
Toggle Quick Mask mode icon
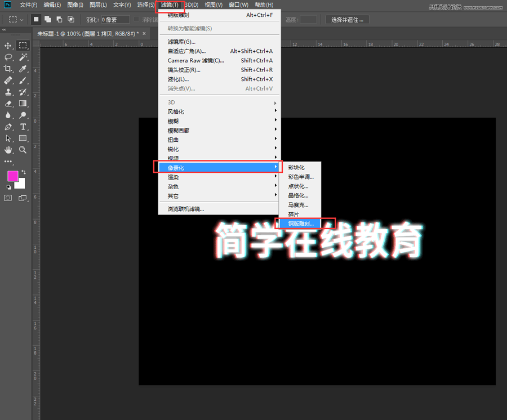click(x=8, y=198)
